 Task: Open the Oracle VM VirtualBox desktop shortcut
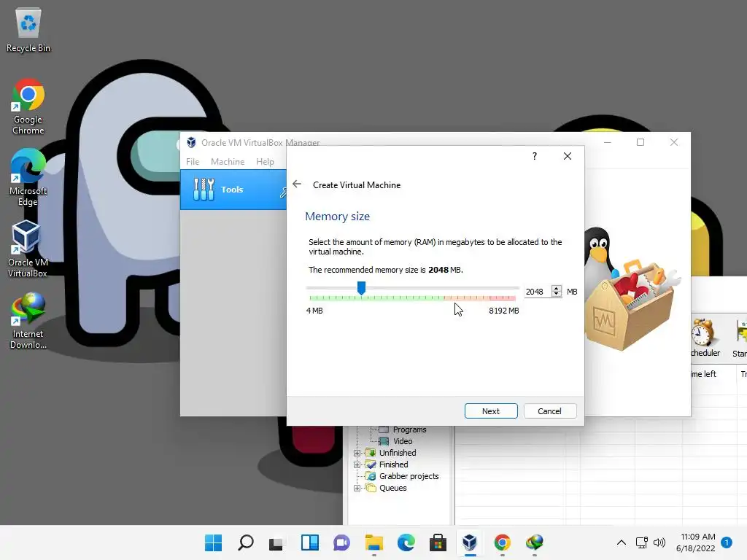(x=28, y=249)
